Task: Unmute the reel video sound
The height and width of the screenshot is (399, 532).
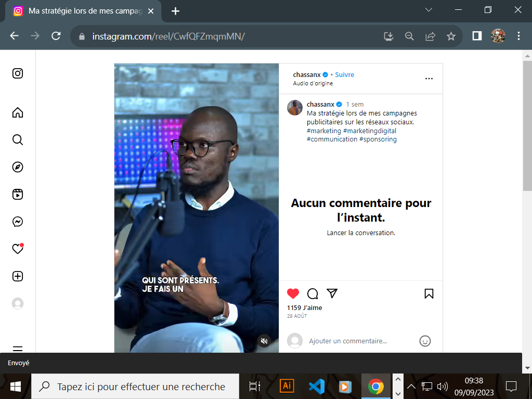Action: (x=264, y=341)
